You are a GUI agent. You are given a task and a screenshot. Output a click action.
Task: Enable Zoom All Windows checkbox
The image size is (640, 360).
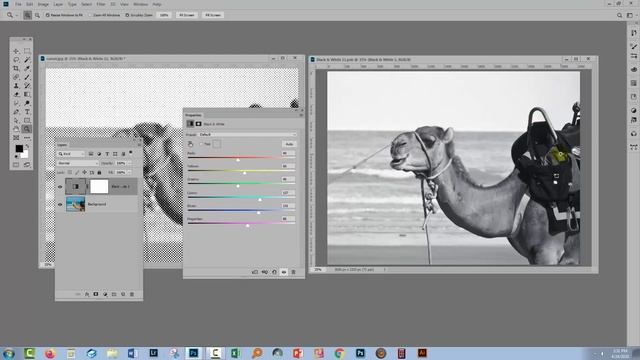click(91, 15)
